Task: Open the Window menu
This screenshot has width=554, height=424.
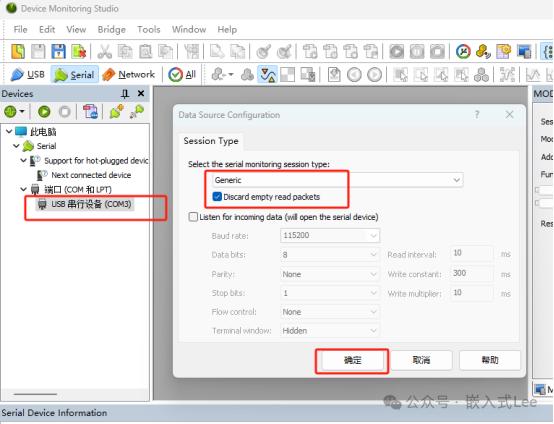Action: pyautogui.click(x=189, y=29)
